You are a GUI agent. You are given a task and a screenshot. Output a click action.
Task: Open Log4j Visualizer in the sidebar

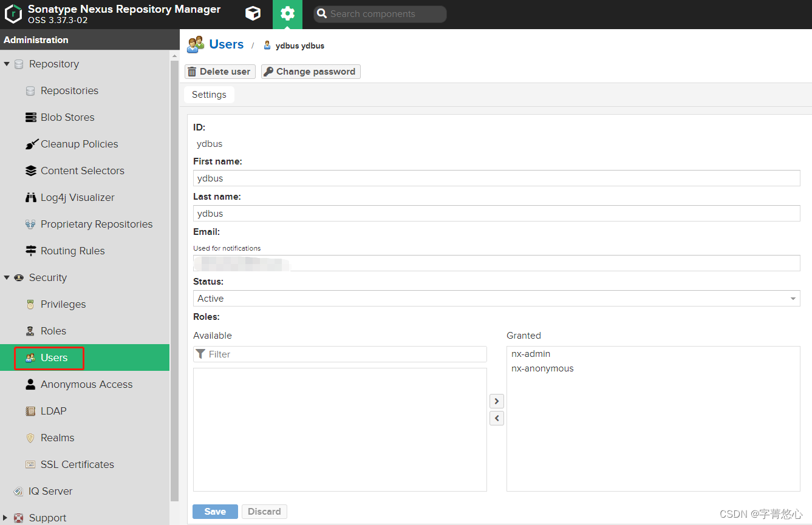click(77, 198)
